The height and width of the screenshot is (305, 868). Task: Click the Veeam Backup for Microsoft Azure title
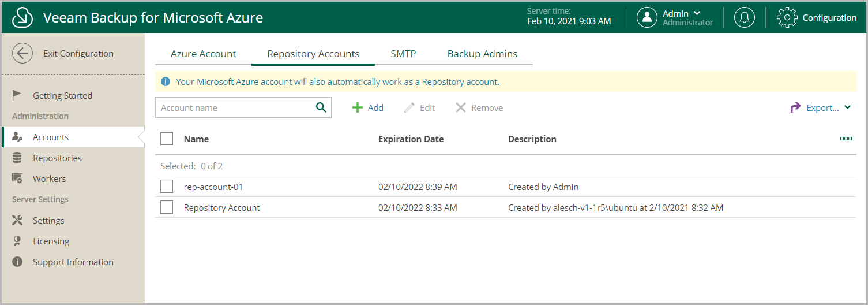point(153,18)
